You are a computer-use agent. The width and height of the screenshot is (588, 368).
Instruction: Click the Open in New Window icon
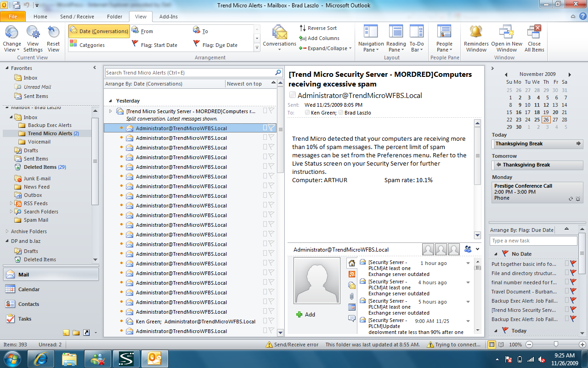pyautogui.click(x=507, y=32)
